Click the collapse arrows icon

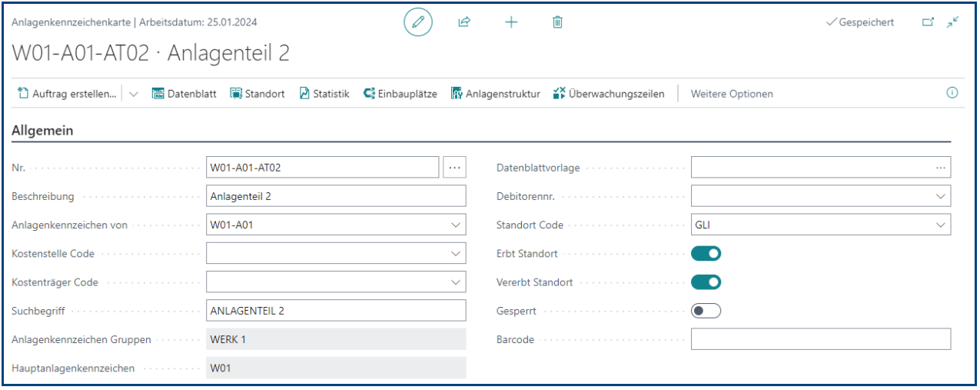(x=953, y=22)
